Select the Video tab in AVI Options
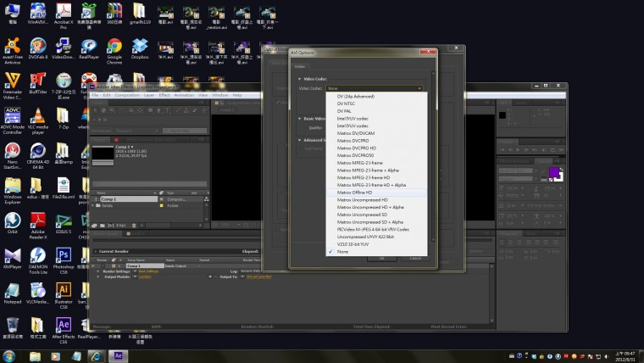This screenshot has height=363, width=644. (x=299, y=65)
